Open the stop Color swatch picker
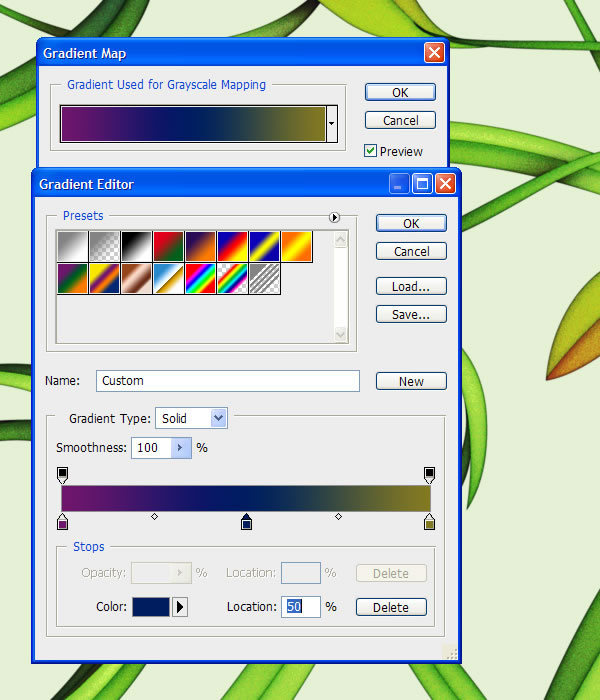Screen dimensions: 600x700 click(x=151, y=607)
